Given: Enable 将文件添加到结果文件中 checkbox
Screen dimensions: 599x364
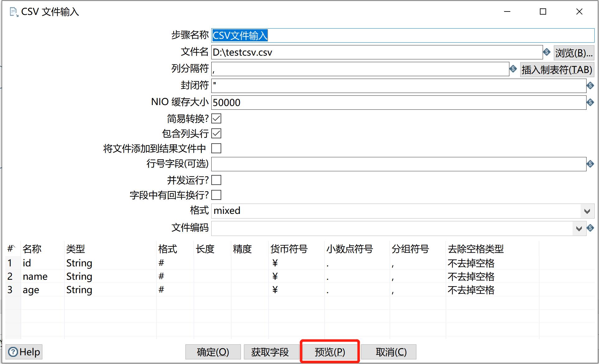Looking at the screenshot, I should tap(216, 148).
